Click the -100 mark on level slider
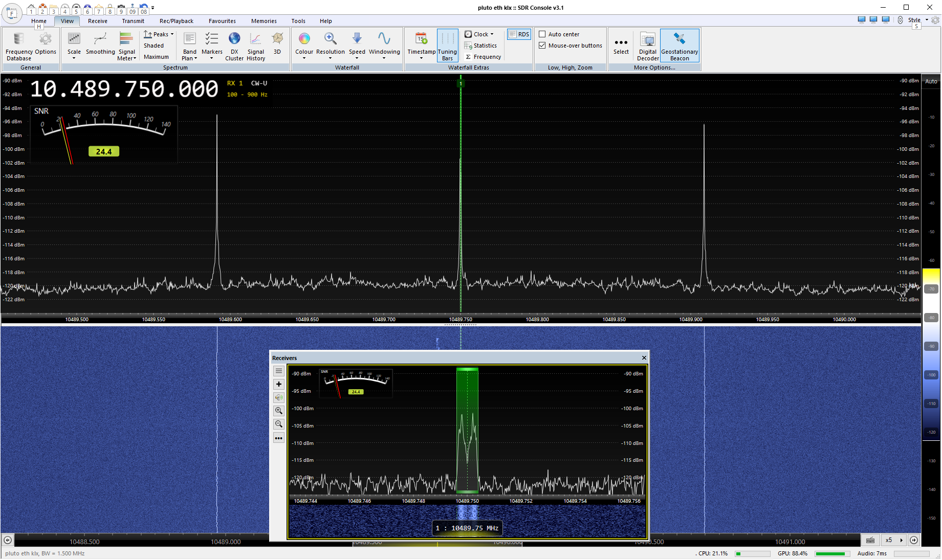This screenshot has height=560, width=942. [931, 375]
